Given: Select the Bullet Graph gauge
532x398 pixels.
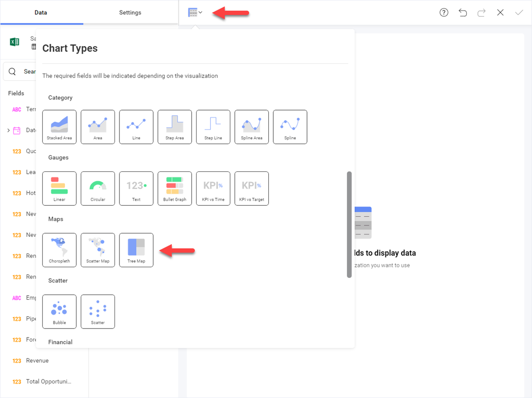Looking at the screenshot, I should (x=174, y=189).
